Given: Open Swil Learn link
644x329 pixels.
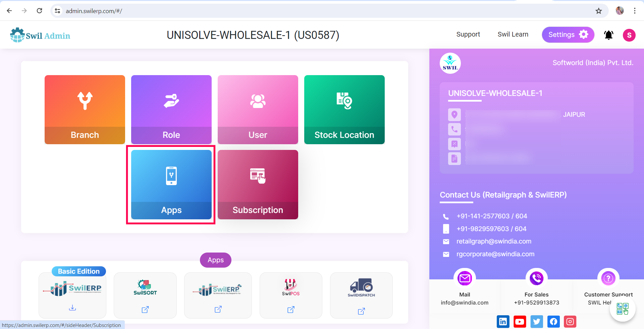Looking at the screenshot, I should pos(513,34).
